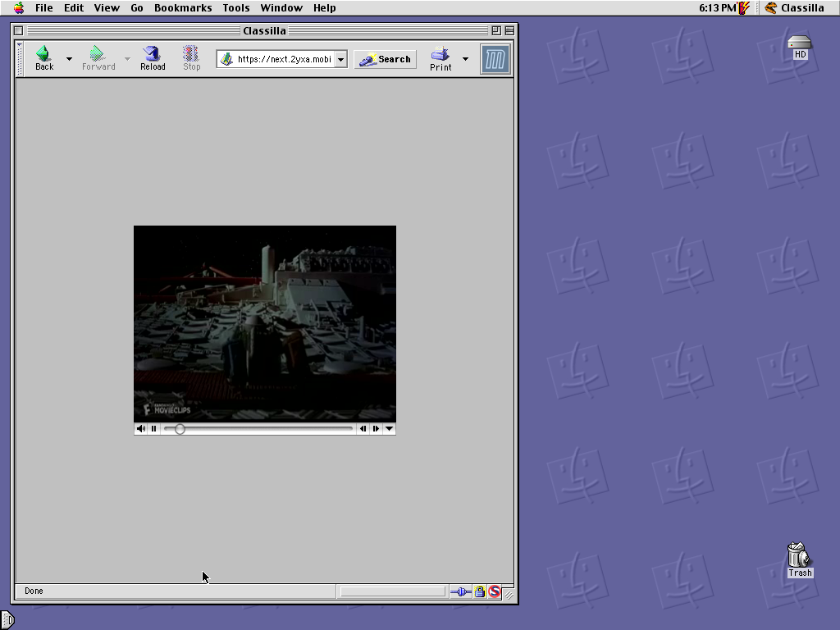Collapse the toolbar using grippy handle
This screenshot has width=840, height=630.
pos(20,59)
